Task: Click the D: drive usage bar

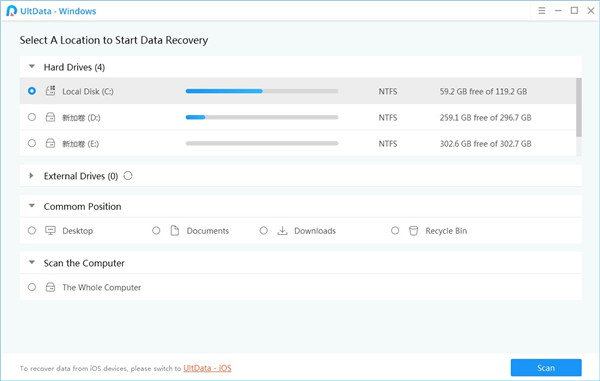Action: (x=262, y=117)
